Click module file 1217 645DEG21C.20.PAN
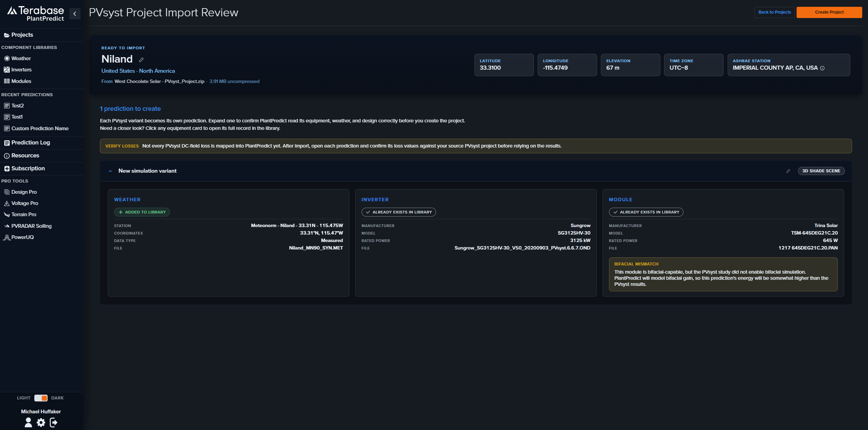Image resolution: width=868 pixels, height=430 pixels. point(808,248)
